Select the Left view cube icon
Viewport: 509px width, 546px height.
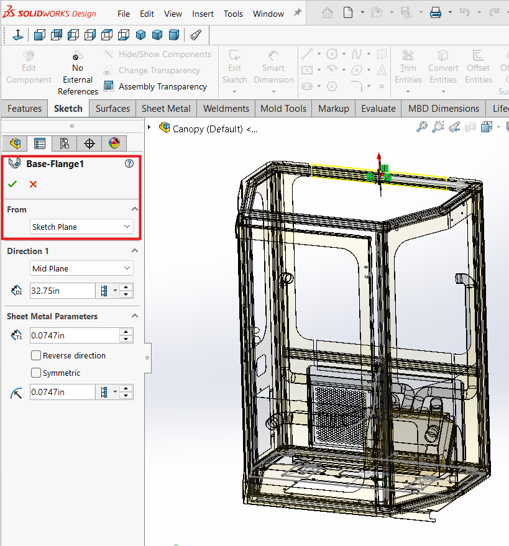tap(73, 35)
